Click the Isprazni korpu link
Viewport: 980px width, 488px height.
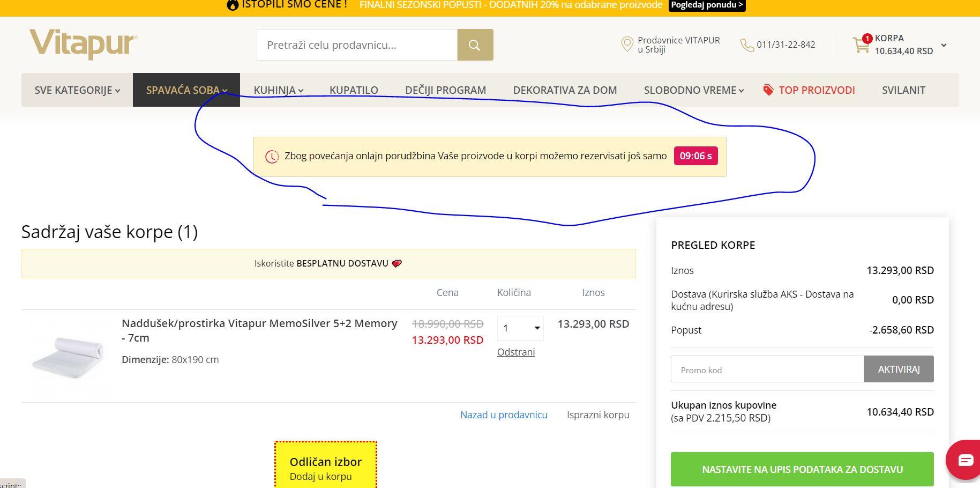click(598, 415)
